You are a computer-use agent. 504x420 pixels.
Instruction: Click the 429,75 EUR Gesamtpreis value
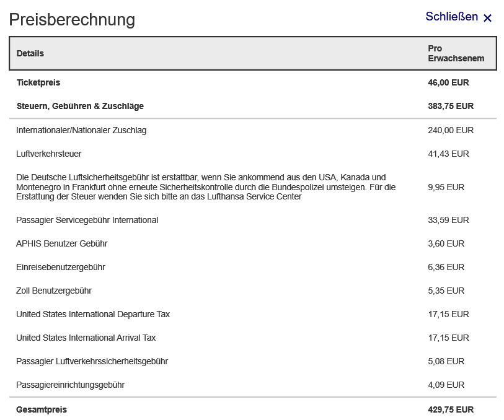(451, 409)
